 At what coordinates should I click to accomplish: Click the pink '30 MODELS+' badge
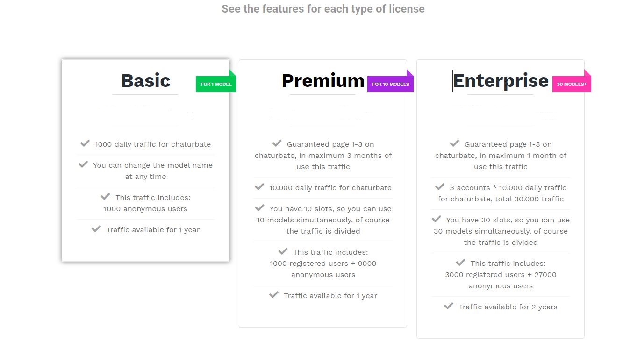pos(571,84)
